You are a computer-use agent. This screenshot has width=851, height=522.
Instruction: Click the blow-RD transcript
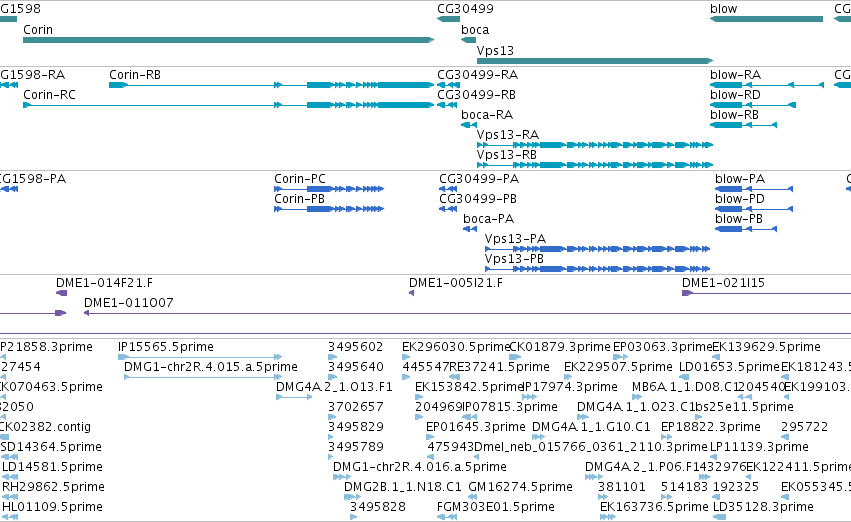click(x=753, y=105)
